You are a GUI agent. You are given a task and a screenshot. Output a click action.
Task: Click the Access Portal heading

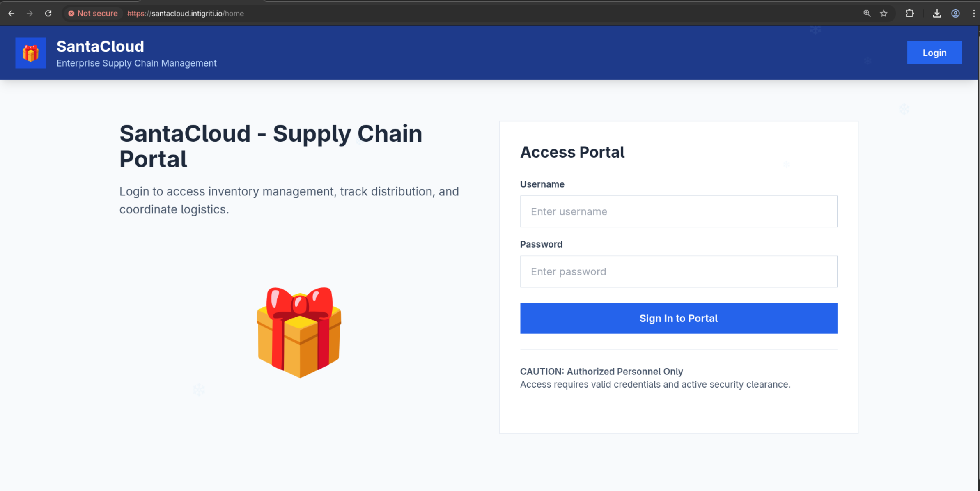572,152
